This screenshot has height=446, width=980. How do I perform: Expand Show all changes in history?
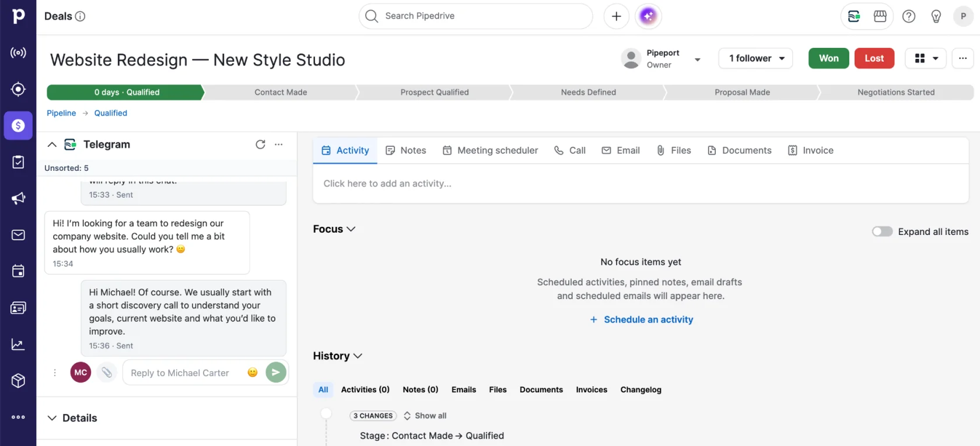pyautogui.click(x=425, y=416)
